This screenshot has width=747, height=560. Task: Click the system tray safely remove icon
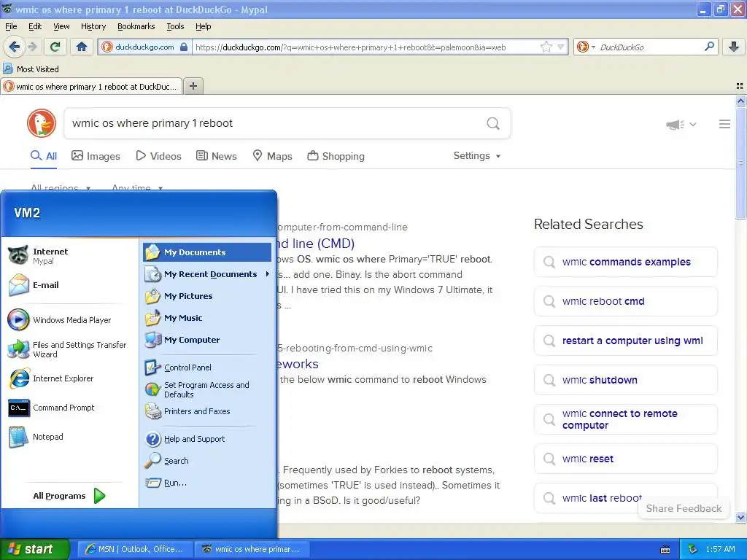click(x=693, y=549)
